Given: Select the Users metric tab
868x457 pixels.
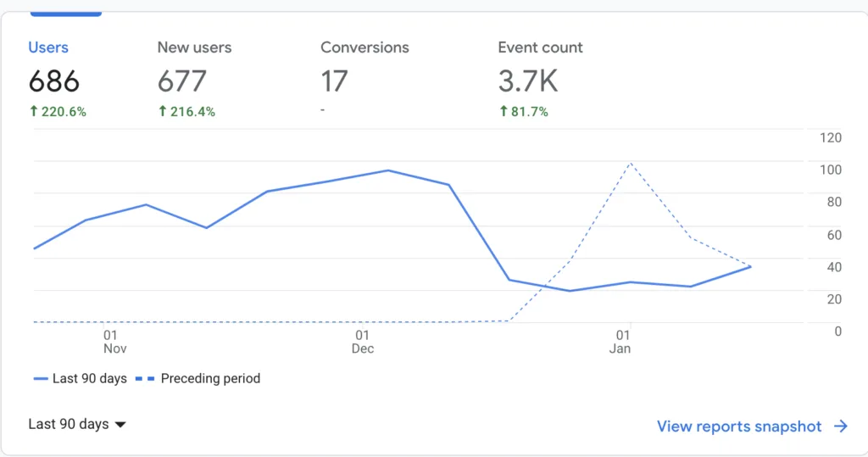Looking at the screenshot, I should [57, 79].
